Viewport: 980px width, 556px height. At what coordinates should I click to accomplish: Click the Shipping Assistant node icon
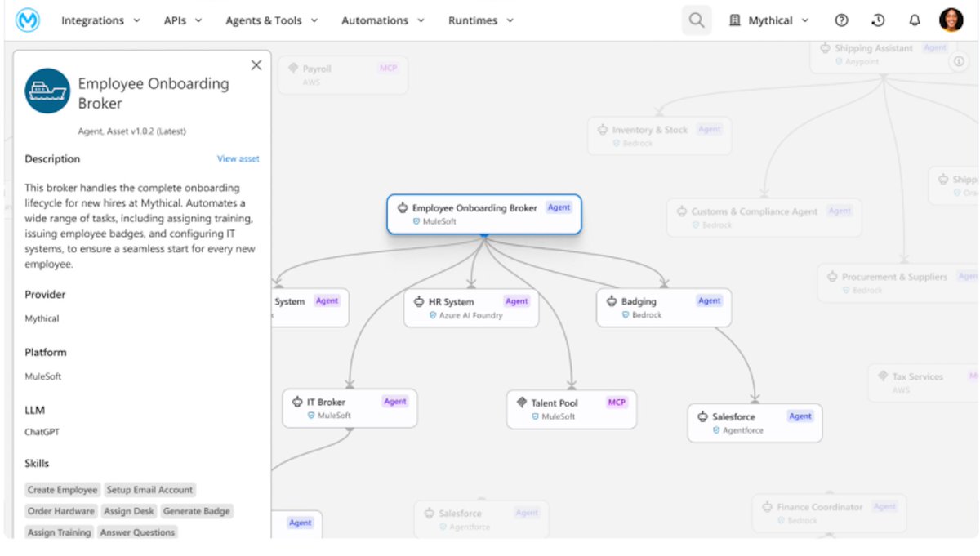click(826, 48)
